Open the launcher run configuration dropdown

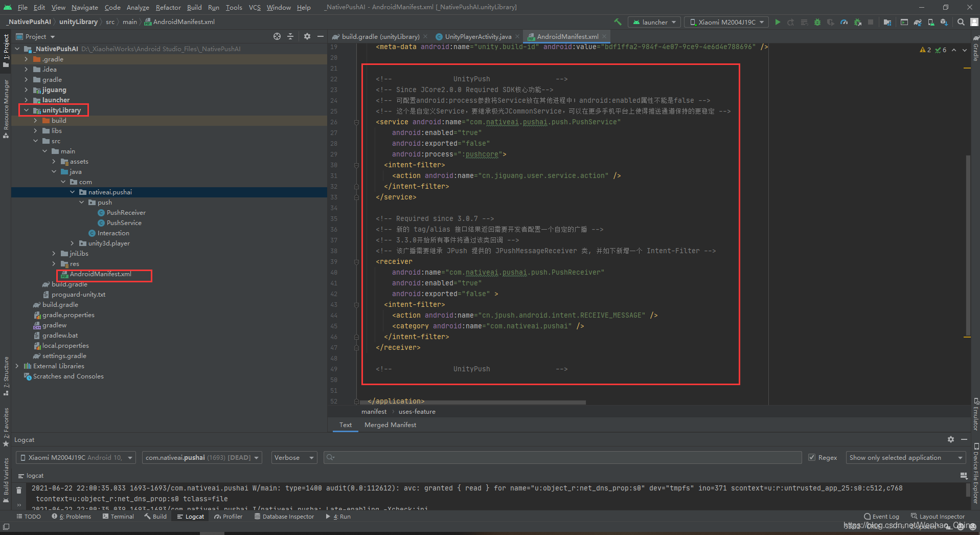tap(654, 22)
